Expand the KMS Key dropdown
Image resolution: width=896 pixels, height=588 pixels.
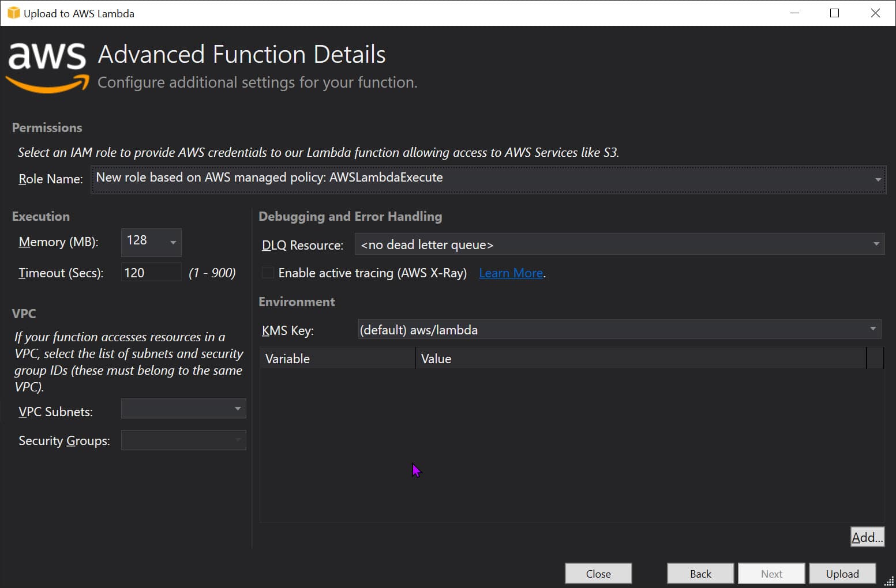619,329
